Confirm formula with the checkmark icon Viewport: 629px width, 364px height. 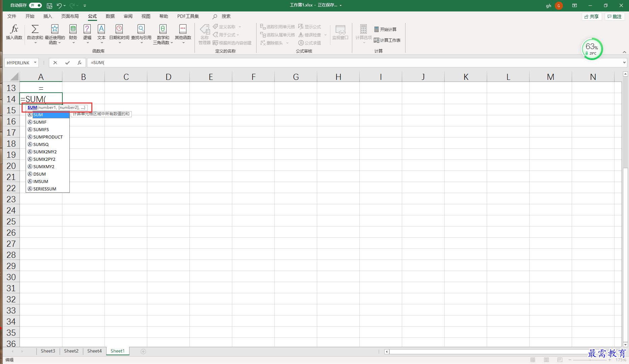[67, 63]
